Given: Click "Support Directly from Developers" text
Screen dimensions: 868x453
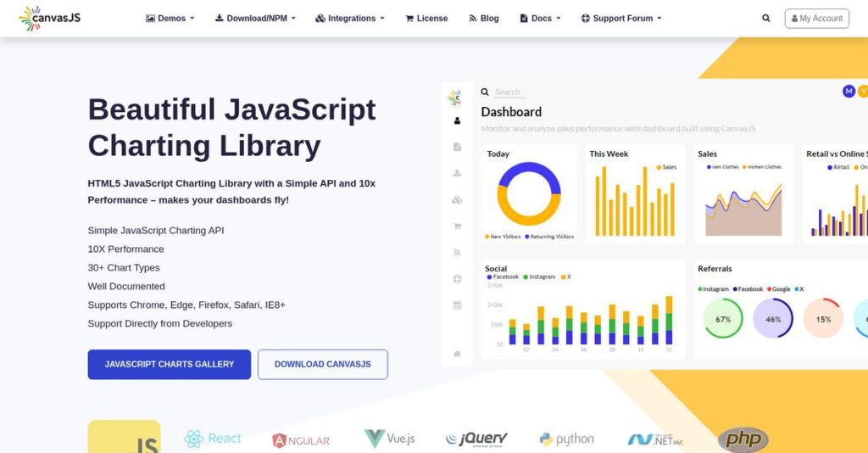Looking at the screenshot, I should (160, 323).
